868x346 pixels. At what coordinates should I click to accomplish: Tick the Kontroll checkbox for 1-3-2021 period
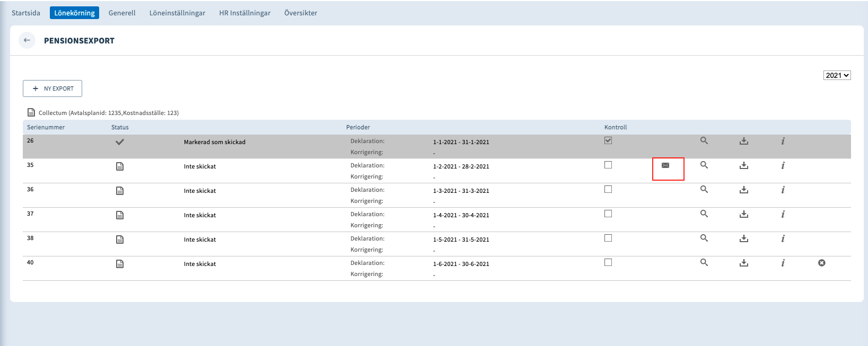pyautogui.click(x=608, y=189)
